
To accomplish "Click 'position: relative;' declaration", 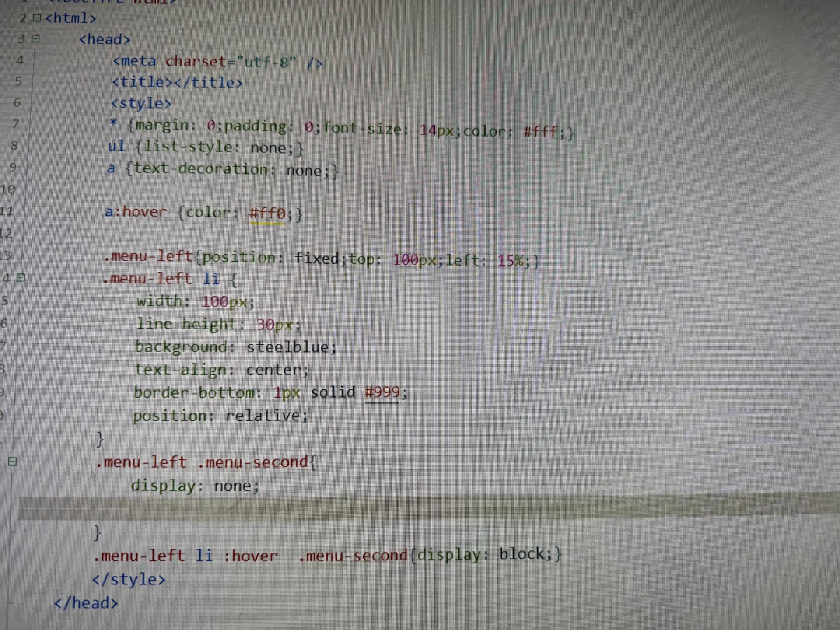I will [220, 415].
